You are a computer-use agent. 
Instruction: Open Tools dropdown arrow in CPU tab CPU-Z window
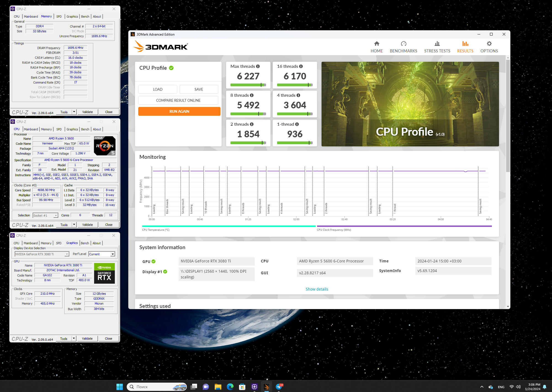tap(74, 225)
